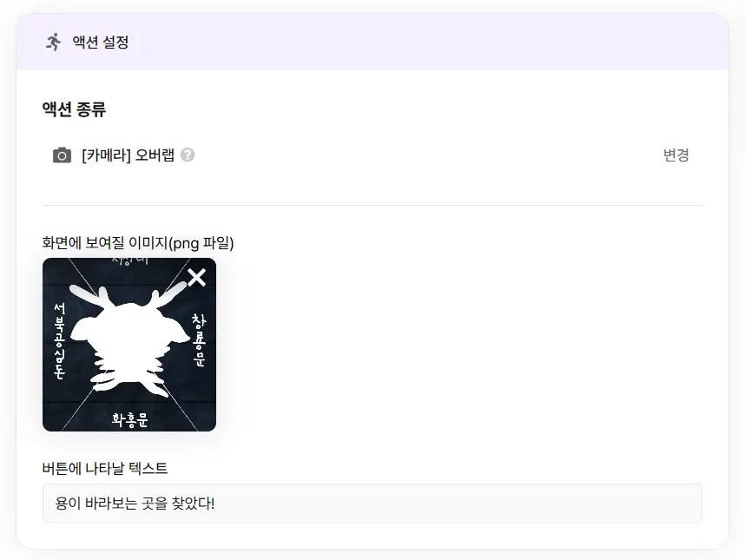This screenshot has height=560, width=745.
Task: Click the 변경 button to change action type
Action: [x=676, y=155]
